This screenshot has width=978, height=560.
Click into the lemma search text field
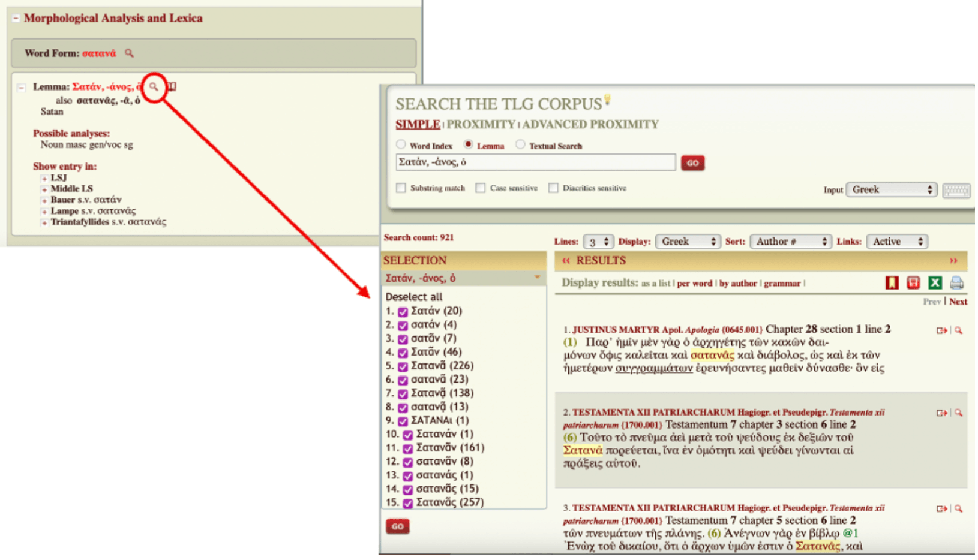535,162
